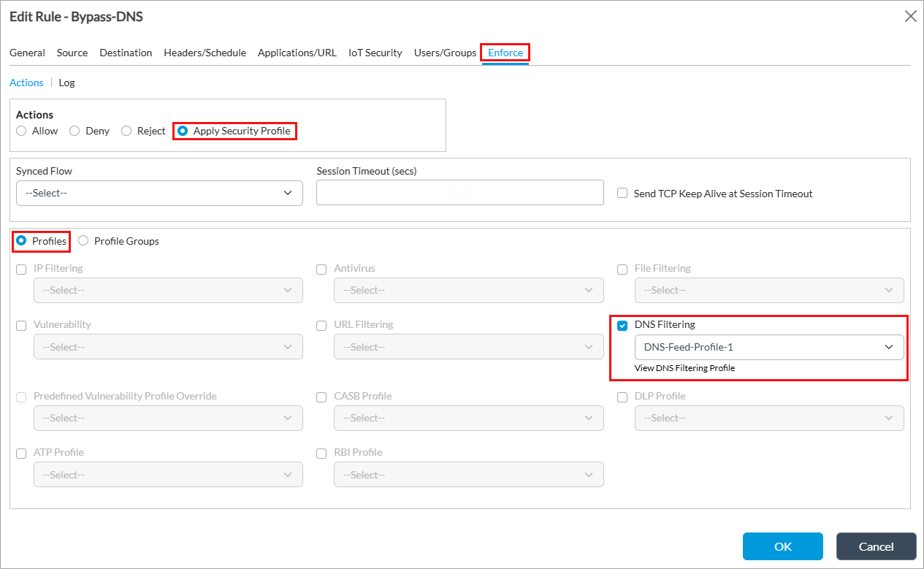The height and width of the screenshot is (569, 924).
Task: Click the OK button
Action: click(x=782, y=546)
